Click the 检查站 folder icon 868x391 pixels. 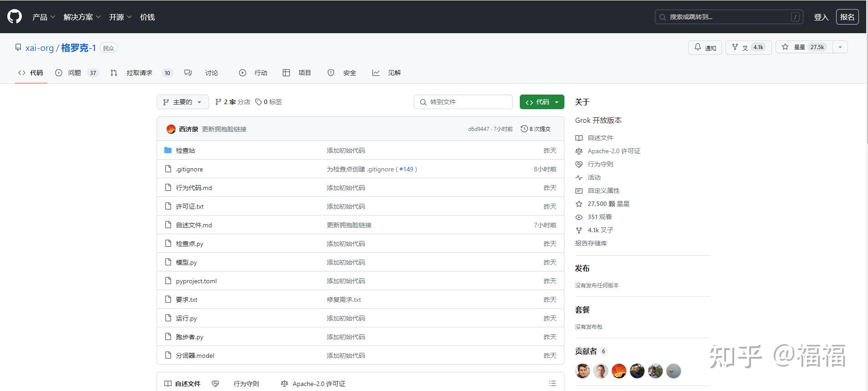pos(168,150)
